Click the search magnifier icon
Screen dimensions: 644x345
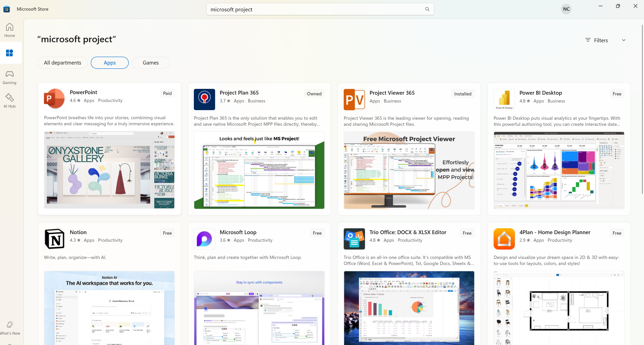tap(427, 9)
